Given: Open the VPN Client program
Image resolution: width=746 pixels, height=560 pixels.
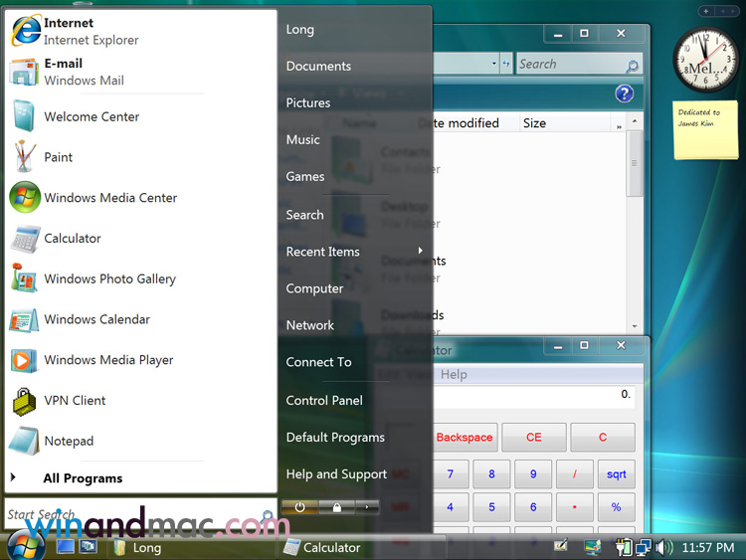Looking at the screenshot, I should point(75,401).
